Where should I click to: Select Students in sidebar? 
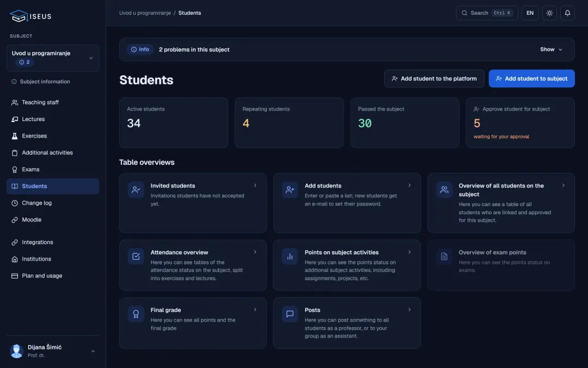click(53, 186)
